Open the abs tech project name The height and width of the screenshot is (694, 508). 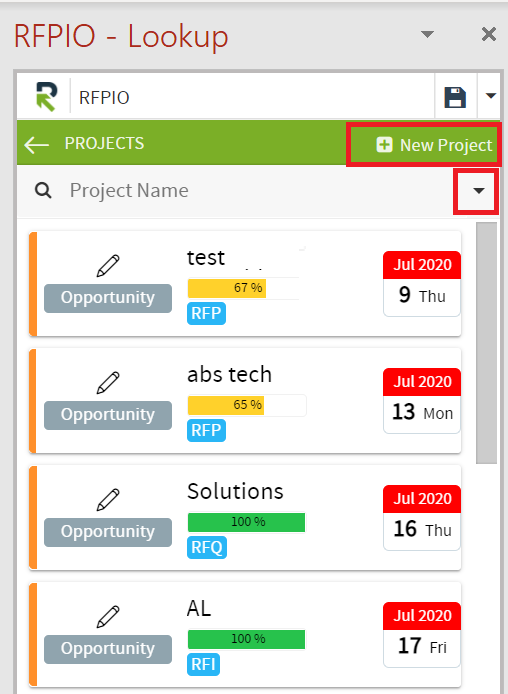pos(229,374)
